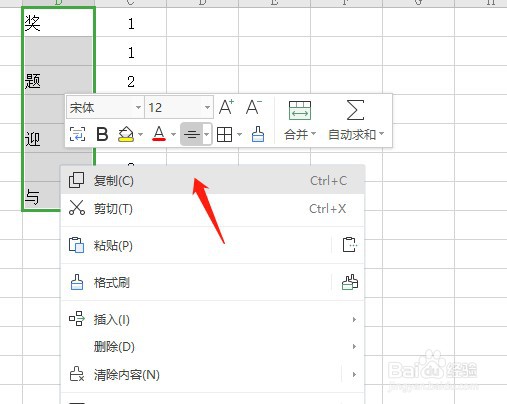The height and width of the screenshot is (404, 507).
Task: Open borders dropdown arrow
Action: tap(239, 134)
